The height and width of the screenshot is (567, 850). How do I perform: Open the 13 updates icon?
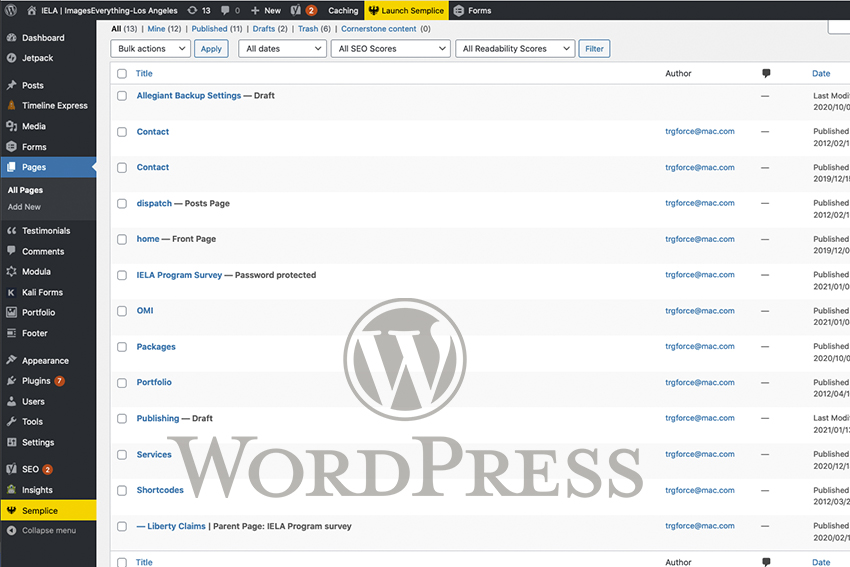click(192, 10)
